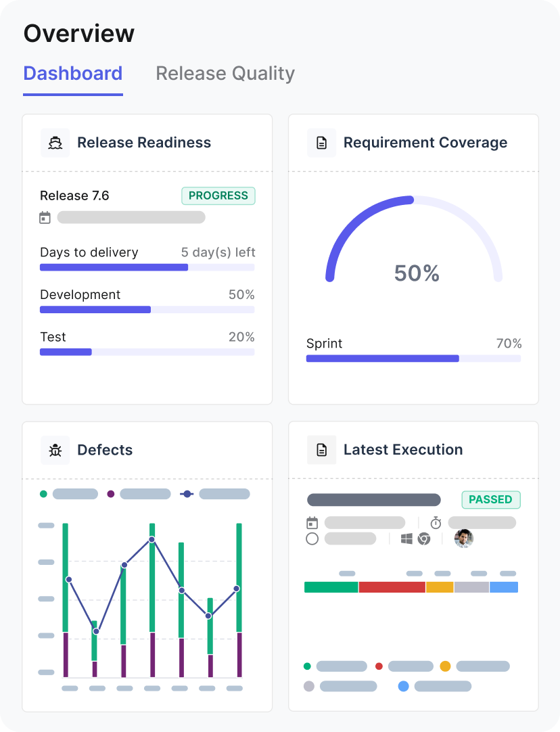Click the PASSED status badge

[x=490, y=499]
